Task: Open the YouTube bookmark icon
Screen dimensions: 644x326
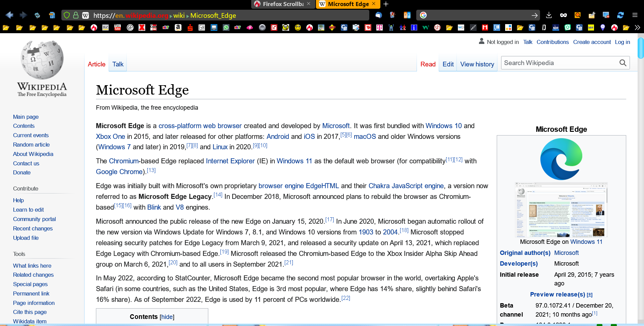Action: [x=118, y=28]
